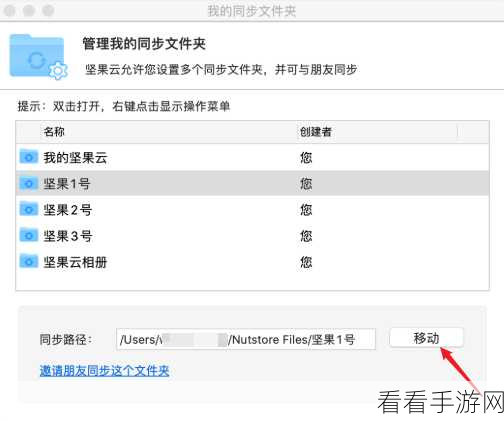This screenshot has height=421, width=504.
Task: Select the folder icon beside 我的坚果云
Action: (x=28, y=157)
